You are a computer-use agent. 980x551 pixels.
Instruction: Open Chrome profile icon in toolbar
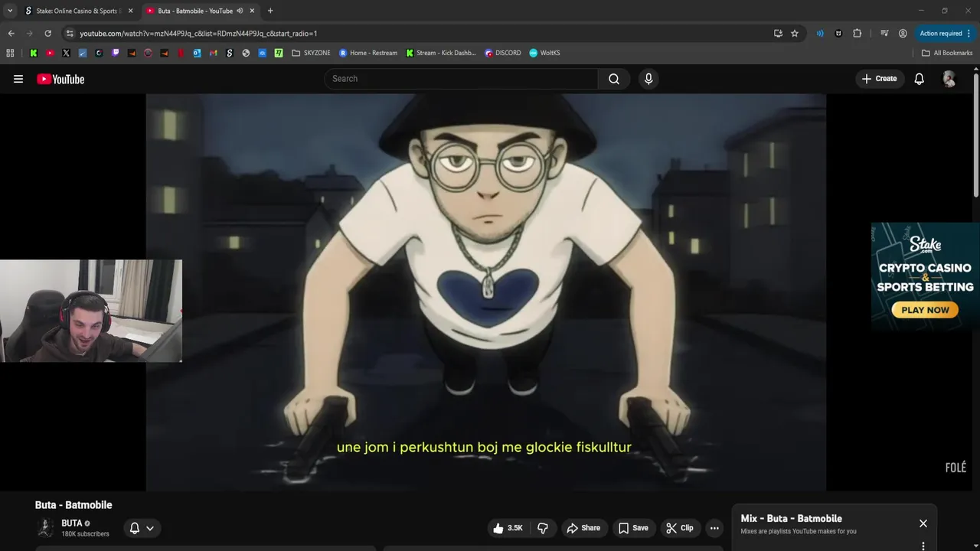(x=903, y=33)
